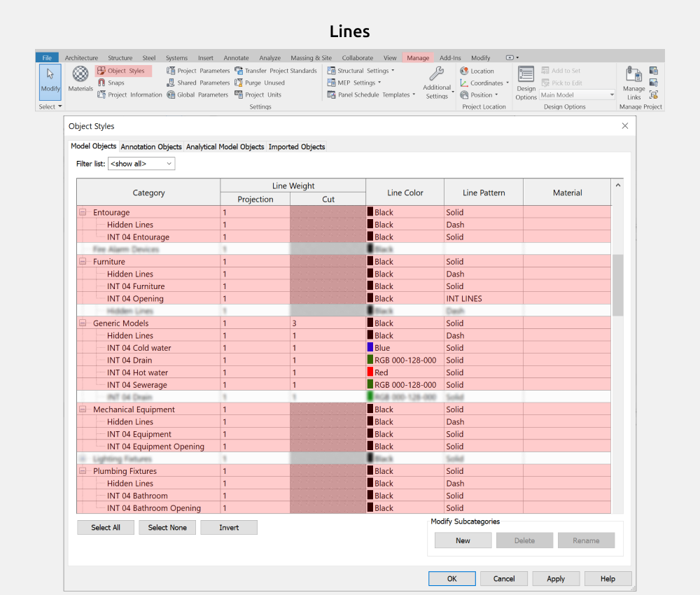Expand the Select panel dropdown
This screenshot has width=700, height=595.
50,106
